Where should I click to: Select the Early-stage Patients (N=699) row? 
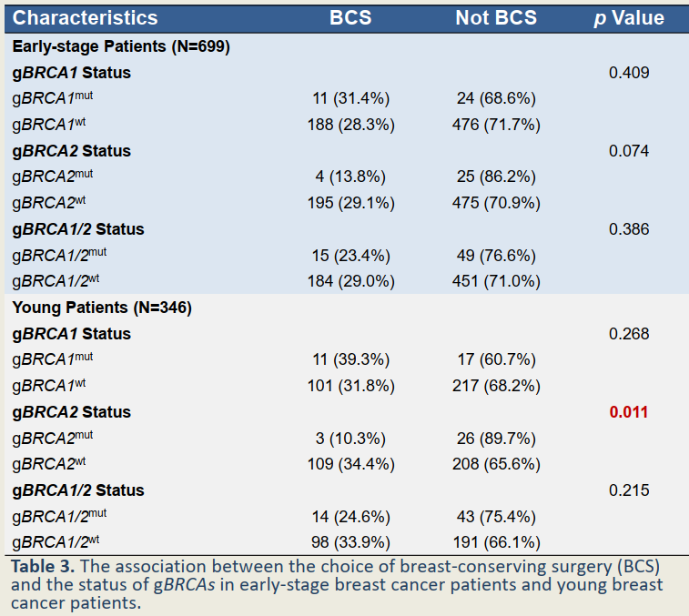pos(121,46)
